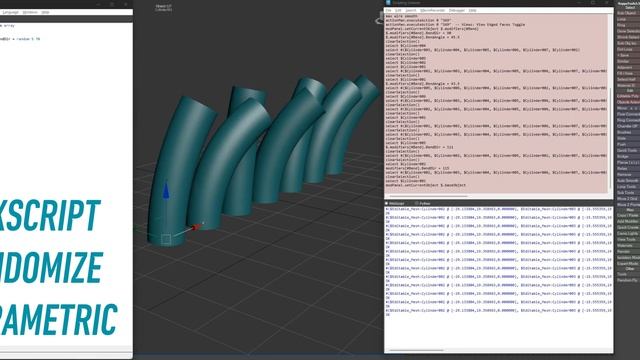This screenshot has width=640, height=360.
Task: Click the View Tools button
Action: click(628, 240)
